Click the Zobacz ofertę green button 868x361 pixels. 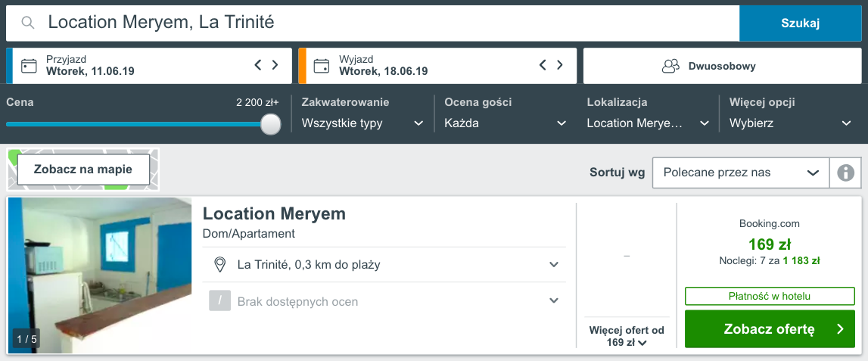point(770,329)
